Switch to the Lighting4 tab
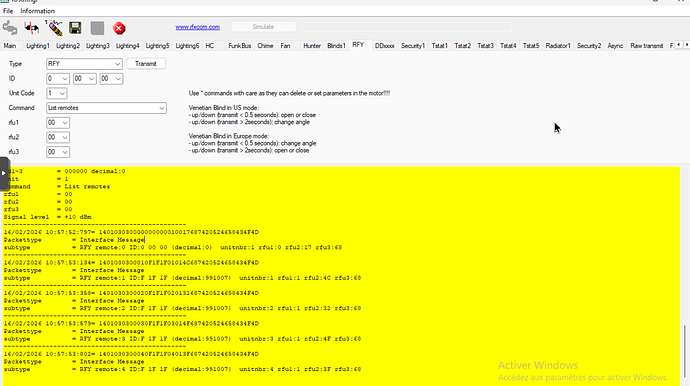690x386 pixels. [128, 46]
